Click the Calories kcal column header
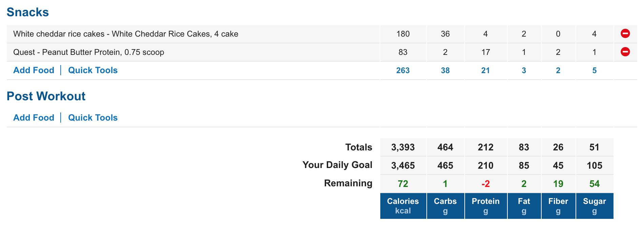644x229 pixels. (403, 206)
